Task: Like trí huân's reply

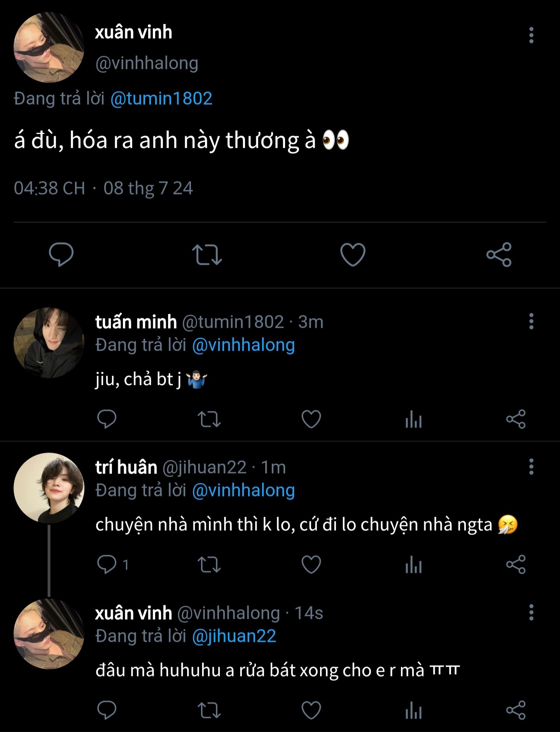Action: pos(311,564)
